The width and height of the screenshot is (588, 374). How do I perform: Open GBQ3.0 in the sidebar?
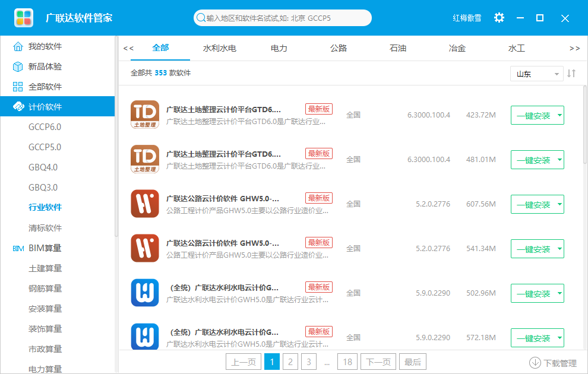point(43,188)
